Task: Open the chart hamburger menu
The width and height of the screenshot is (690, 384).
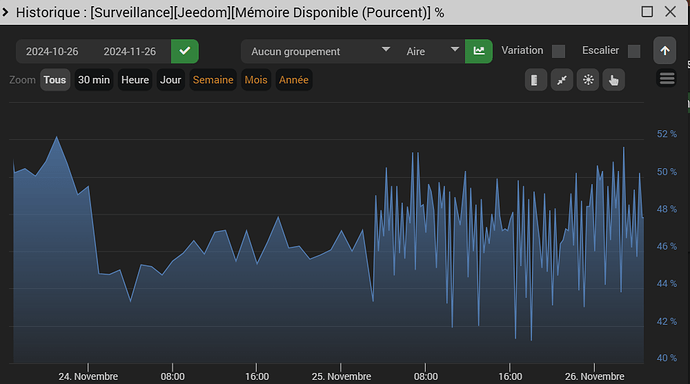Action: pos(667,79)
